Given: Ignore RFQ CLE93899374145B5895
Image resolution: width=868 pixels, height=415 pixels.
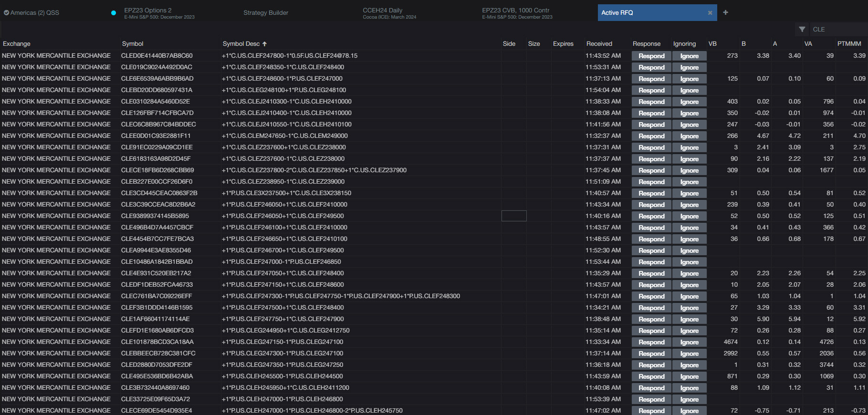Looking at the screenshot, I should 689,216.
